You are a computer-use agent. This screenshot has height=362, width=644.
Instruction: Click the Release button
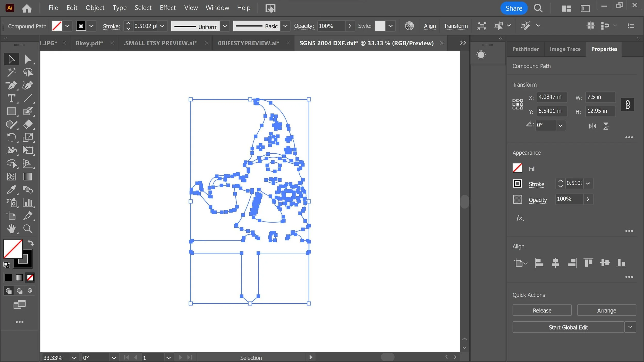(x=542, y=310)
